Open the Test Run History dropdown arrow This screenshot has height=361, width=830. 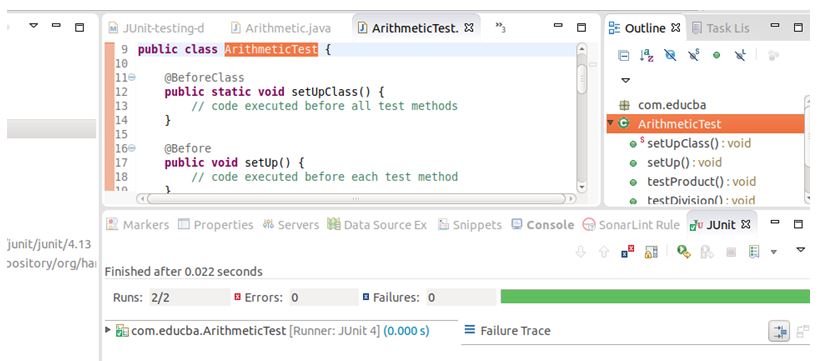pos(774,252)
